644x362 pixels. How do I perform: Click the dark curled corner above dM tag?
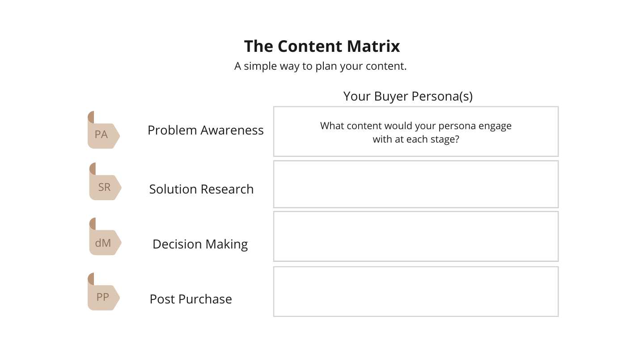pos(93,224)
